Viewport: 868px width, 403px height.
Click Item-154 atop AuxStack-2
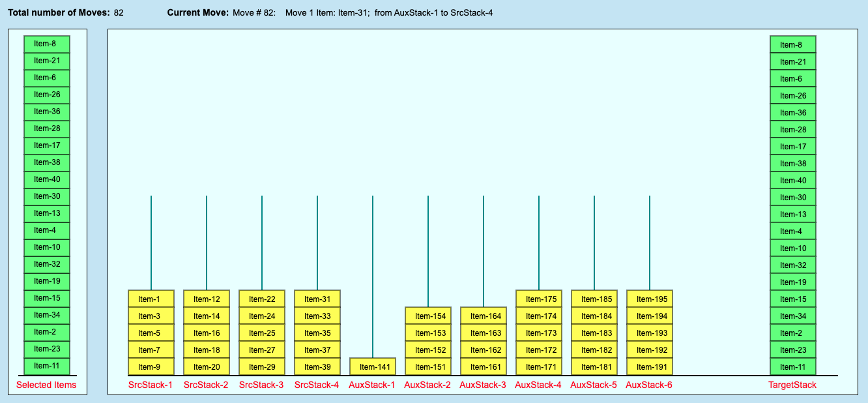(x=428, y=315)
